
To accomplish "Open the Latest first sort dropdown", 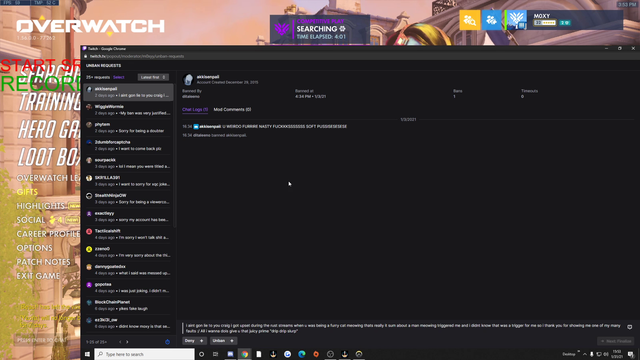I will coord(153,77).
